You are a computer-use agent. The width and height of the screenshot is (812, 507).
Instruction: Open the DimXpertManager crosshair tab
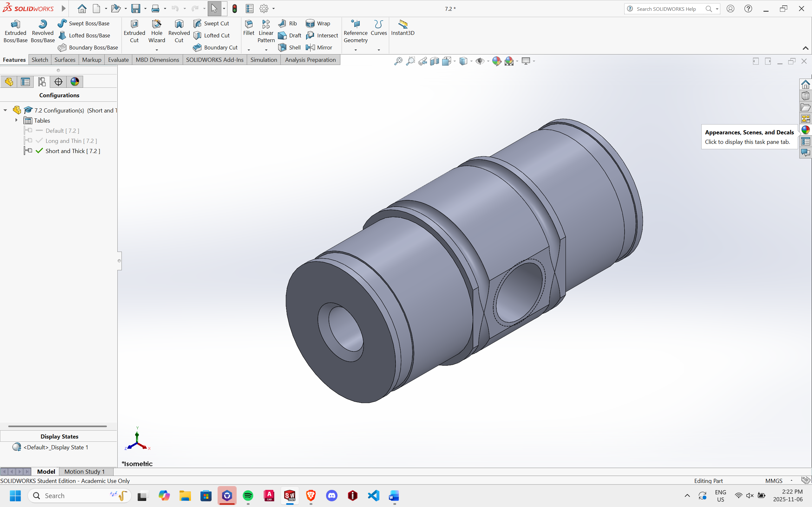(58, 81)
